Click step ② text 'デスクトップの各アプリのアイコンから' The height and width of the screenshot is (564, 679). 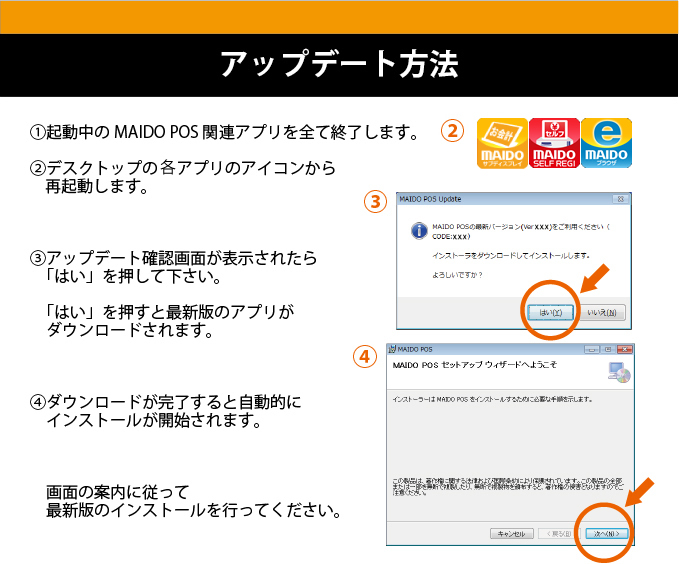click(183, 168)
